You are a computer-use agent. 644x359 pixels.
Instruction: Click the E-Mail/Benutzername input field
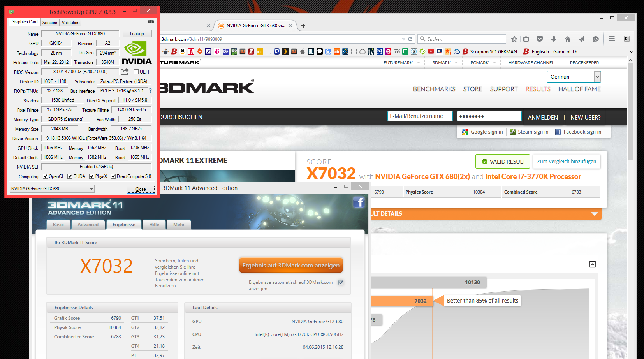[x=420, y=116]
